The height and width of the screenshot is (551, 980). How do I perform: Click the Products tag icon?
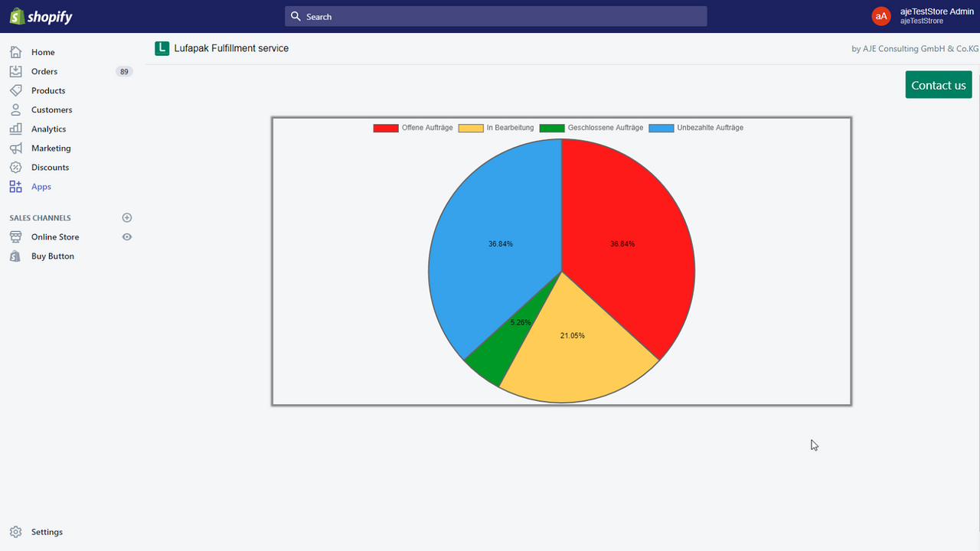(x=15, y=90)
